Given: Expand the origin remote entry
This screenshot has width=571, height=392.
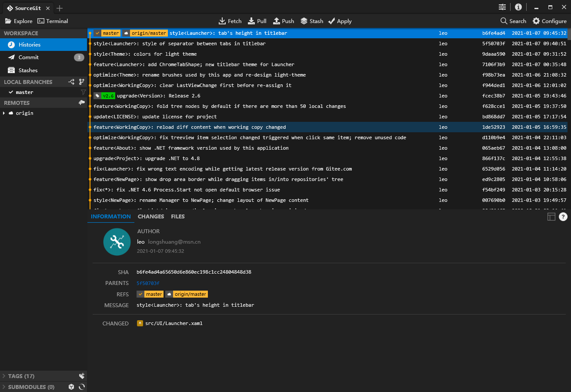Looking at the screenshot, I should click(4, 113).
